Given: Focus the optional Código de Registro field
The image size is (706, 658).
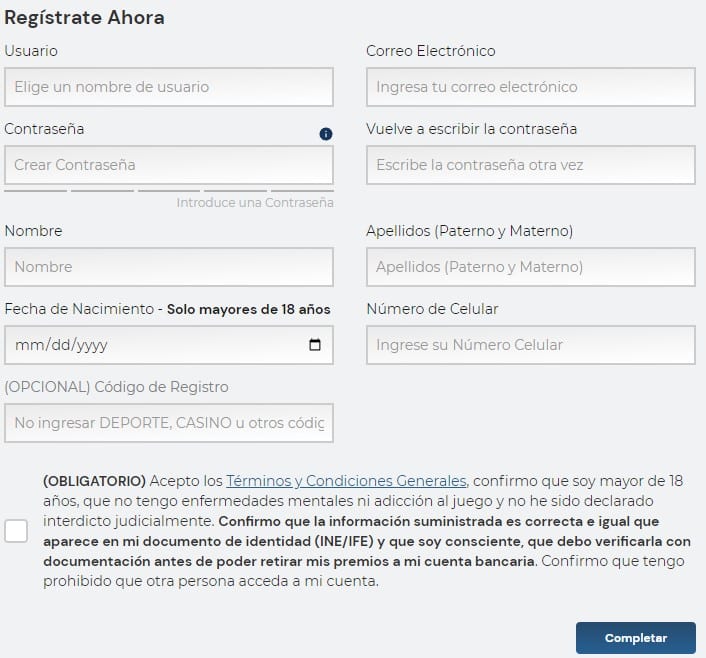Looking at the screenshot, I should [x=168, y=423].
